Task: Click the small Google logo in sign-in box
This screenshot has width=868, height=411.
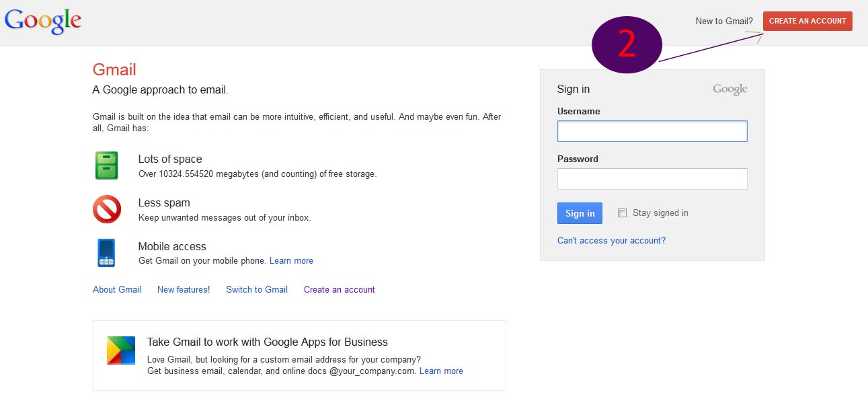Action: coord(730,89)
